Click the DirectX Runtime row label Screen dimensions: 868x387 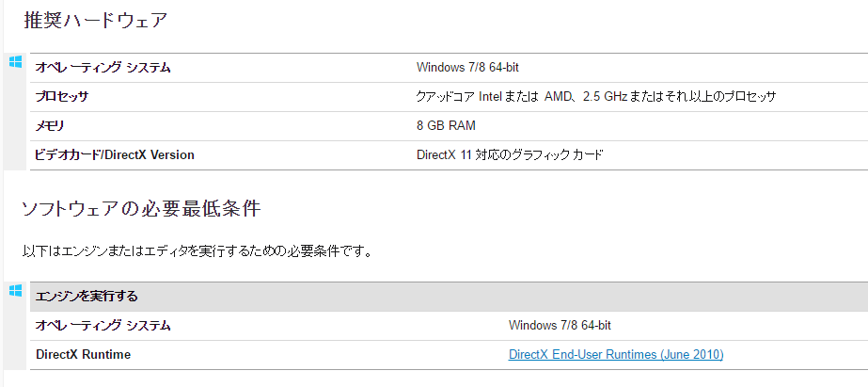point(83,354)
